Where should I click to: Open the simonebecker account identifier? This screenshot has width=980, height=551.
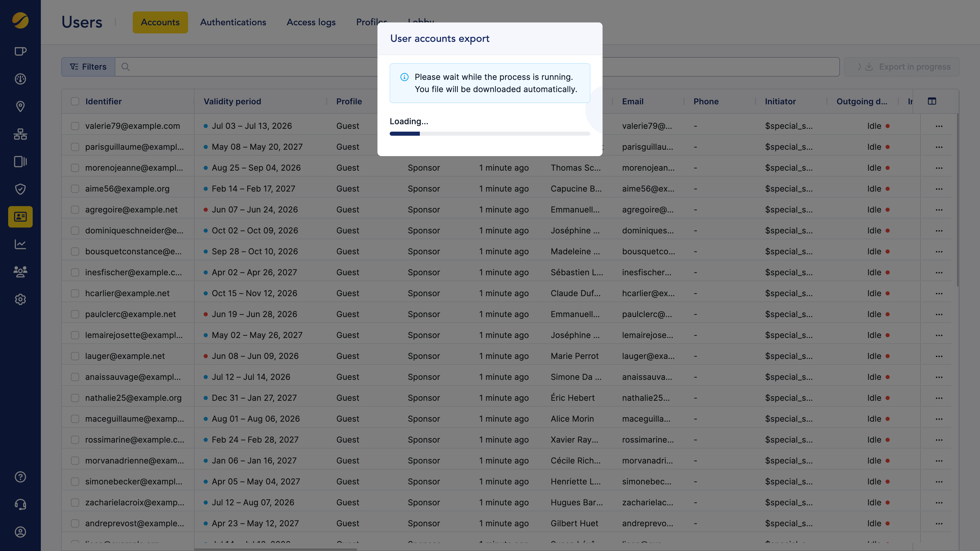(x=134, y=481)
